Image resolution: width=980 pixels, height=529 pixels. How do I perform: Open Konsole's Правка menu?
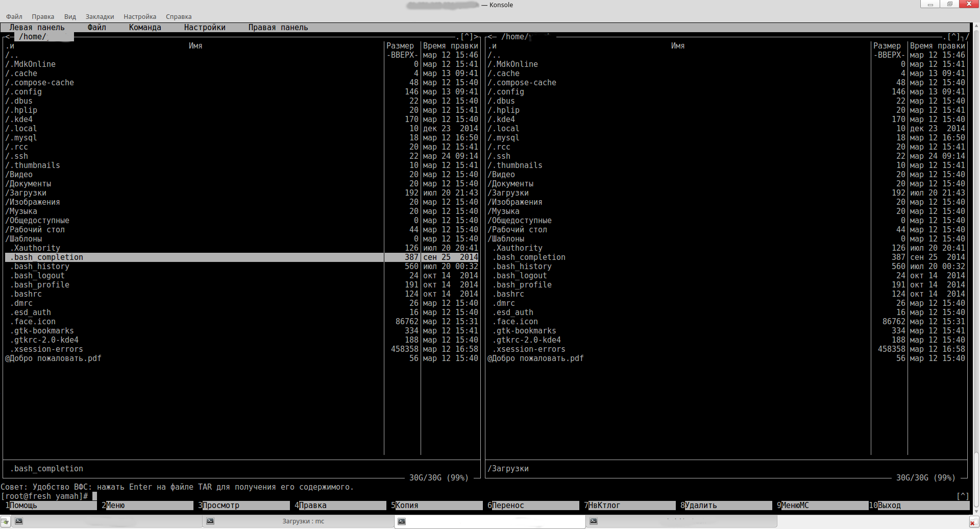click(43, 17)
